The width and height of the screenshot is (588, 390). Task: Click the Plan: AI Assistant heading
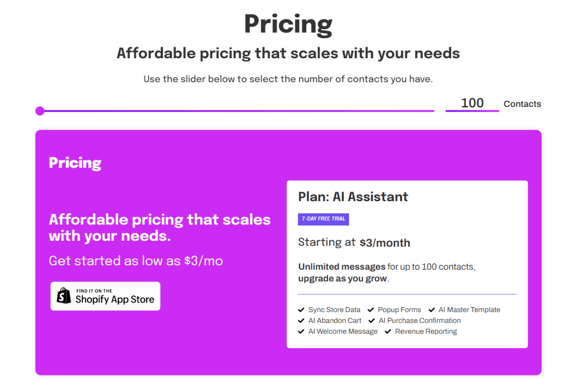tap(353, 196)
